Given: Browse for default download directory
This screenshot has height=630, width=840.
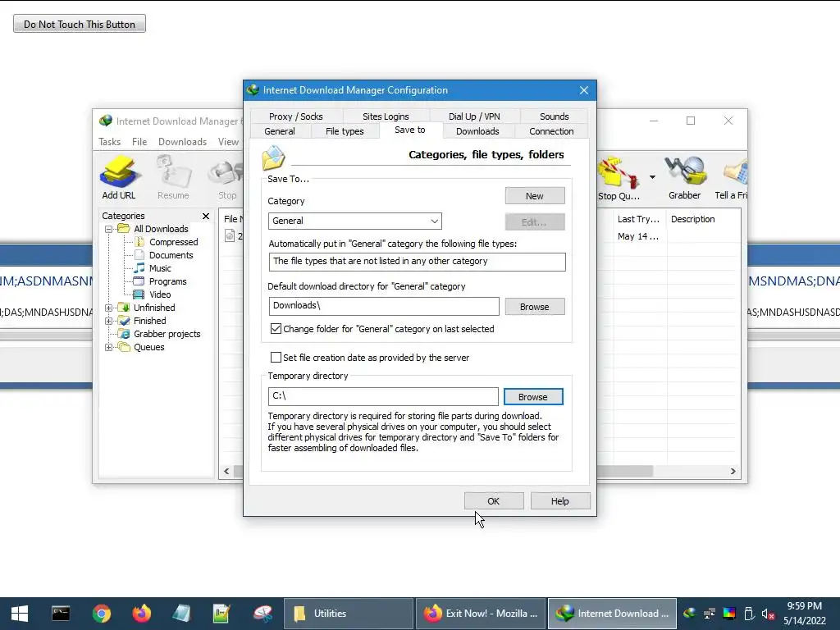Looking at the screenshot, I should tap(535, 307).
